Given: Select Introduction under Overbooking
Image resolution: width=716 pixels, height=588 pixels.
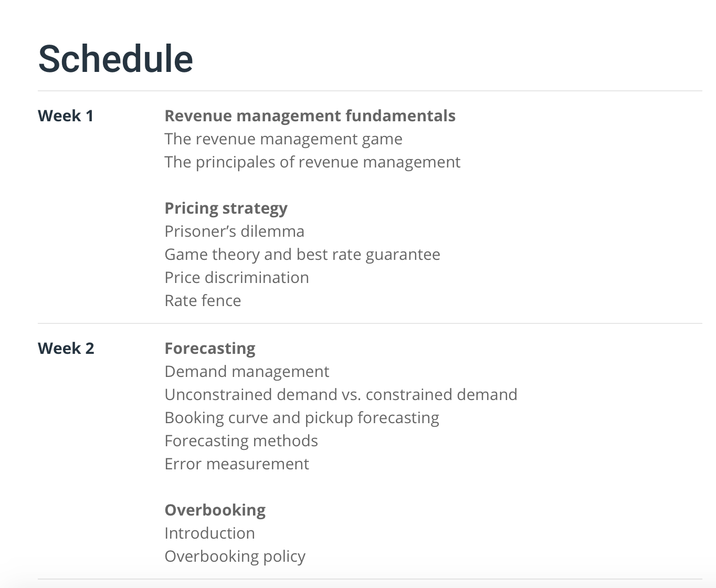Looking at the screenshot, I should pyautogui.click(x=209, y=533).
